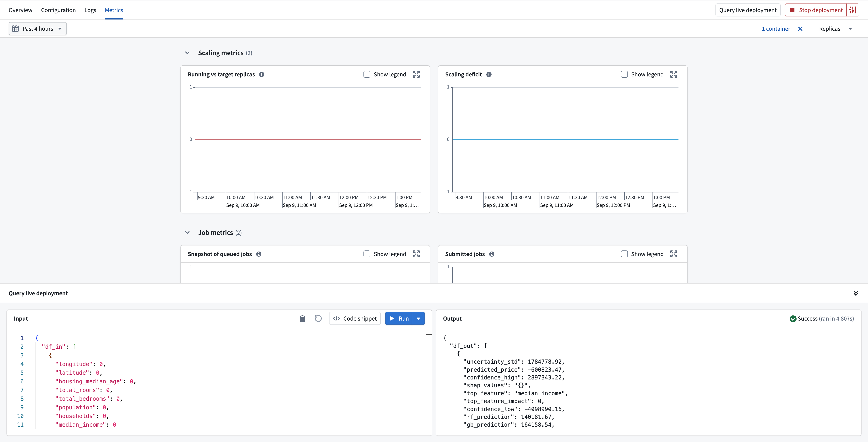Screen dimensions: 868x442
Task: Click the Scaling metrics heading
Action: click(x=221, y=53)
